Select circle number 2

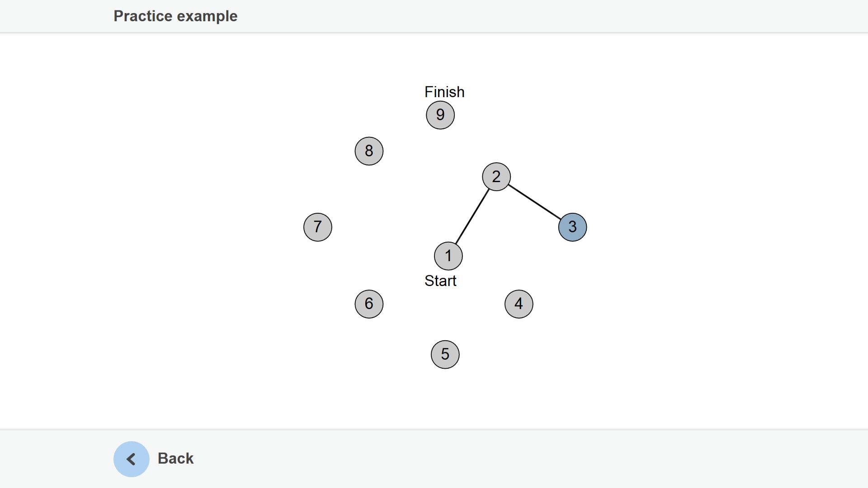click(496, 177)
